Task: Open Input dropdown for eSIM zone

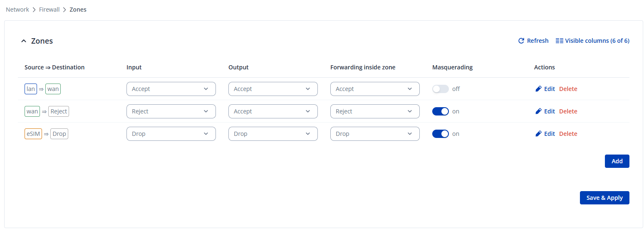Action: tap(171, 134)
